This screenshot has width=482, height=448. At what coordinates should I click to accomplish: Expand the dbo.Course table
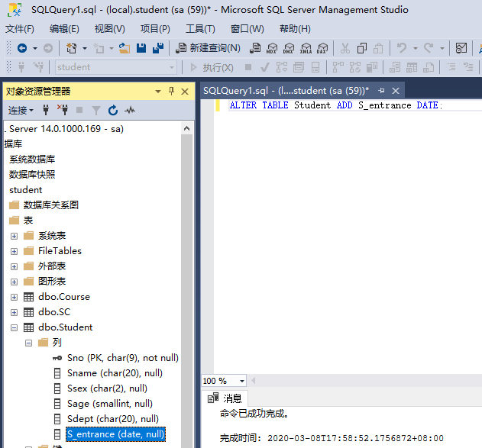pos(14,297)
